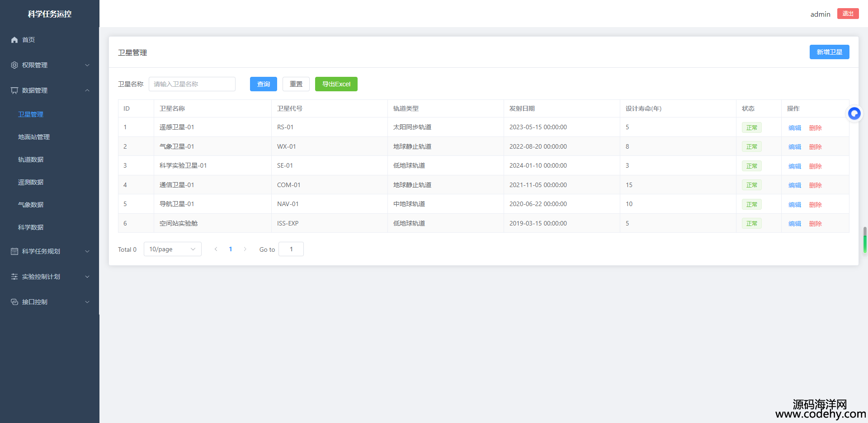
Task: Click the home icon beside 首页
Action: [x=14, y=40]
